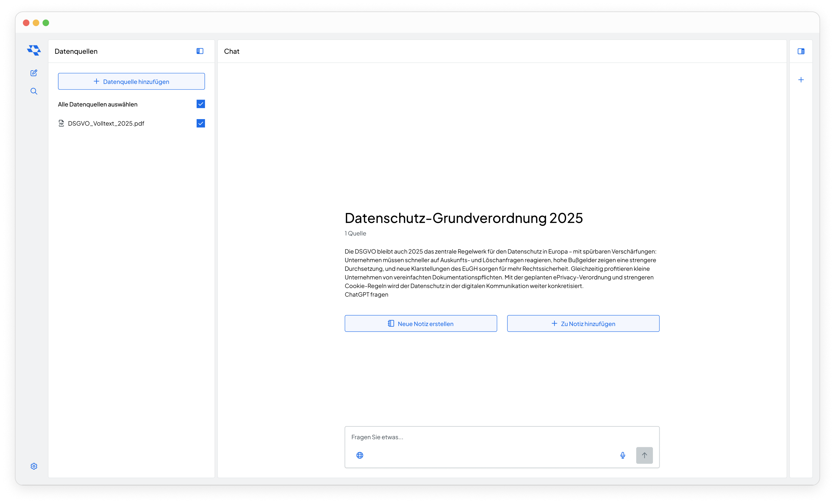Click the app logo in sidebar

34,51
